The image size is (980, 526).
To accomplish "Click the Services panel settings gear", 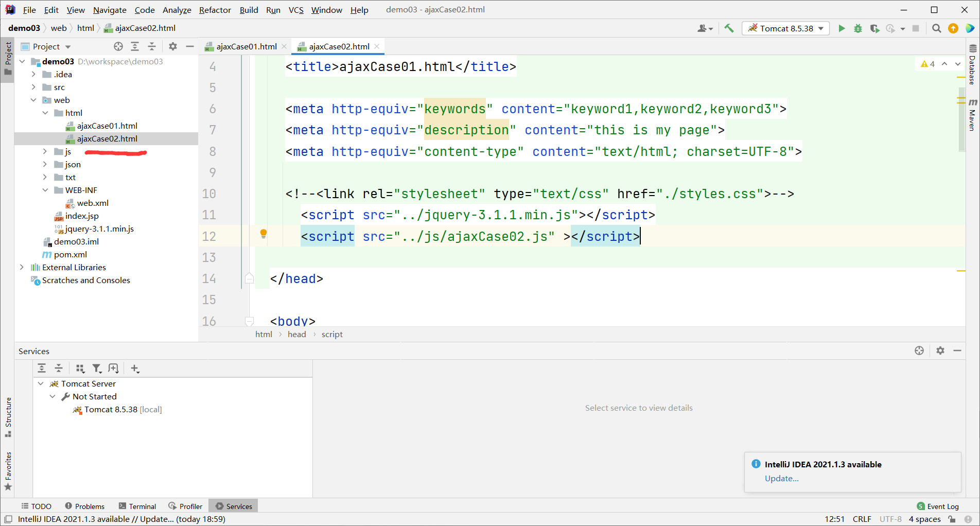I will point(940,350).
